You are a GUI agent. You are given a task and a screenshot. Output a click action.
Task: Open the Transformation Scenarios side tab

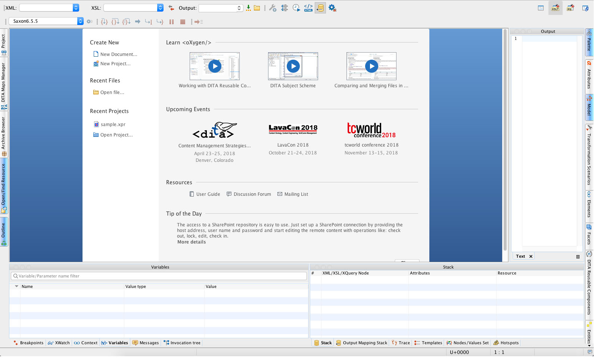pos(589,157)
